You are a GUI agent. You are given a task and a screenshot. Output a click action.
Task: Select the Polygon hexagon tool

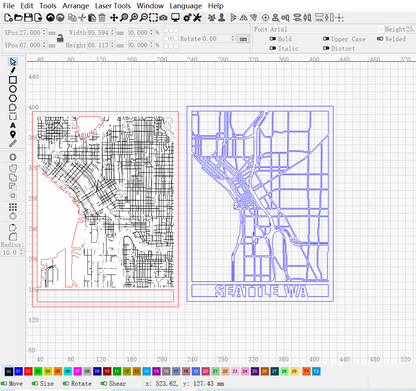13,98
